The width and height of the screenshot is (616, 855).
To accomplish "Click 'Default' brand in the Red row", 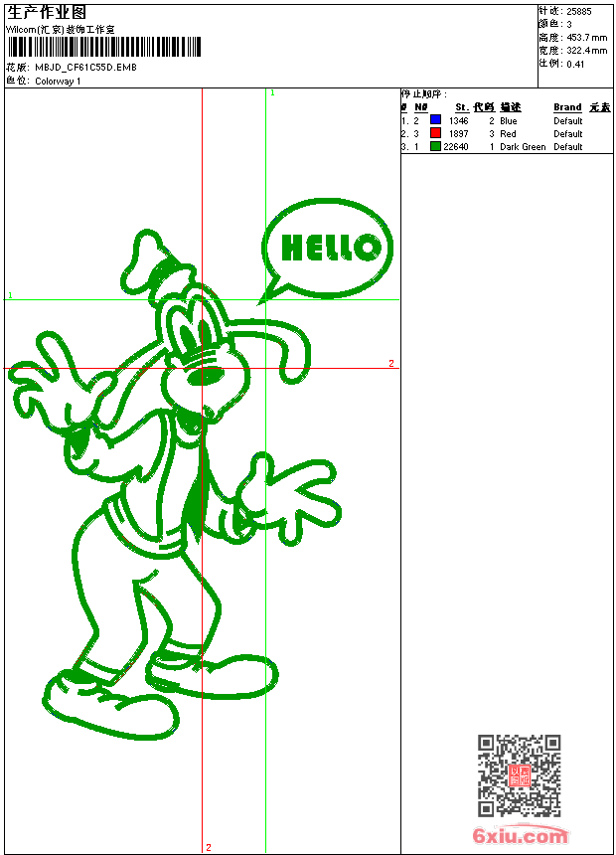I will (568, 133).
